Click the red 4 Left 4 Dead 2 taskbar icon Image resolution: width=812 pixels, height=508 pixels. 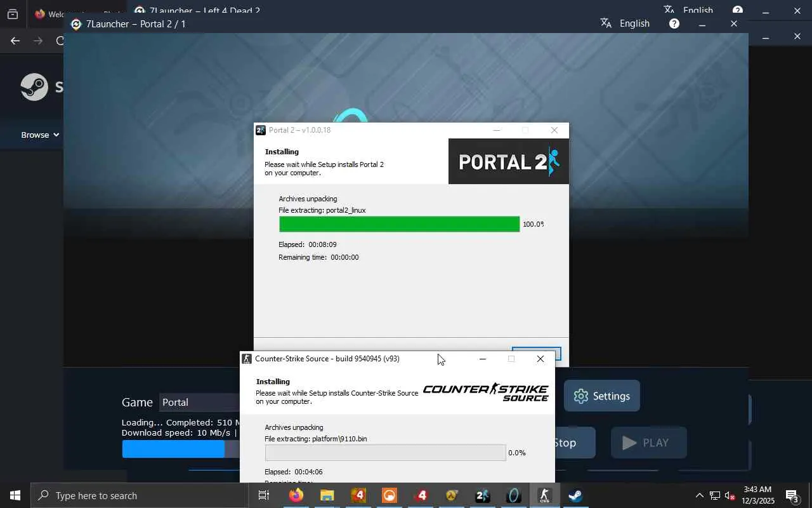click(x=420, y=495)
